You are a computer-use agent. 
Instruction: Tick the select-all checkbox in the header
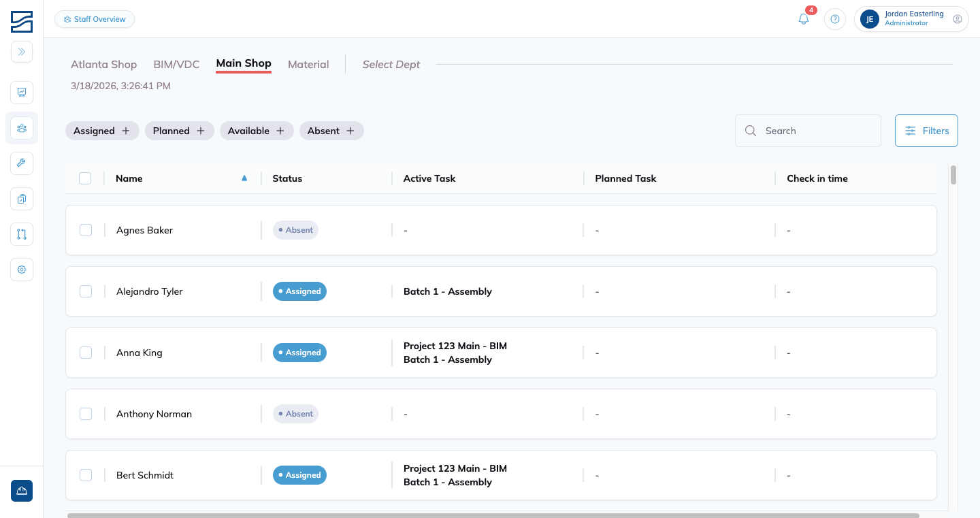(85, 178)
